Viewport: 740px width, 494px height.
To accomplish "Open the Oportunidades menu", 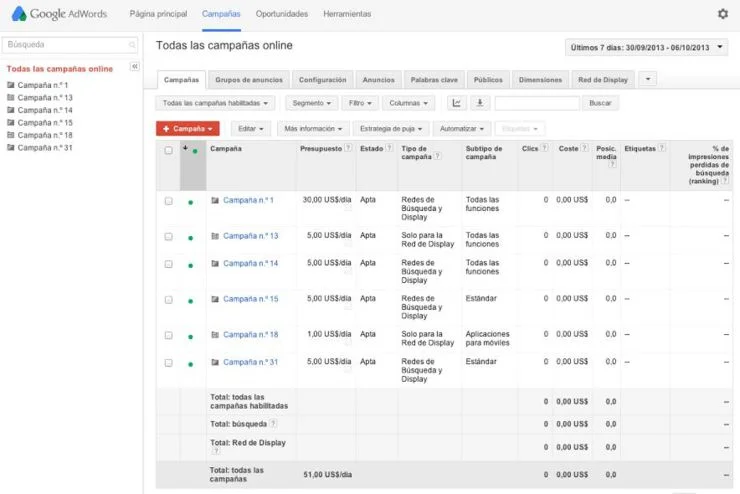I will 281,14.
